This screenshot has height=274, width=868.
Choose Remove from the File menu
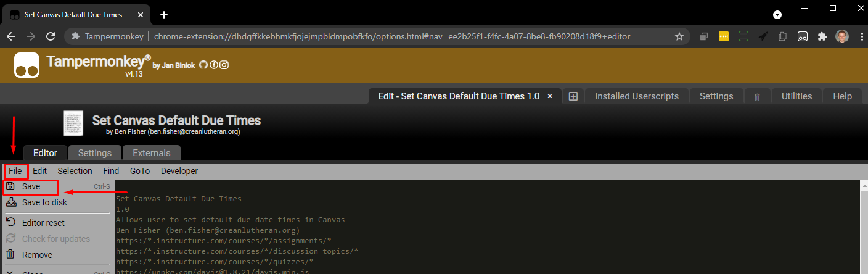coord(58,255)
